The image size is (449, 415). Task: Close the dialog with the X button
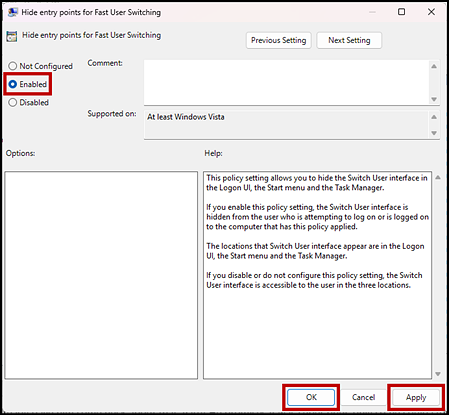click(x=431, y=12)
